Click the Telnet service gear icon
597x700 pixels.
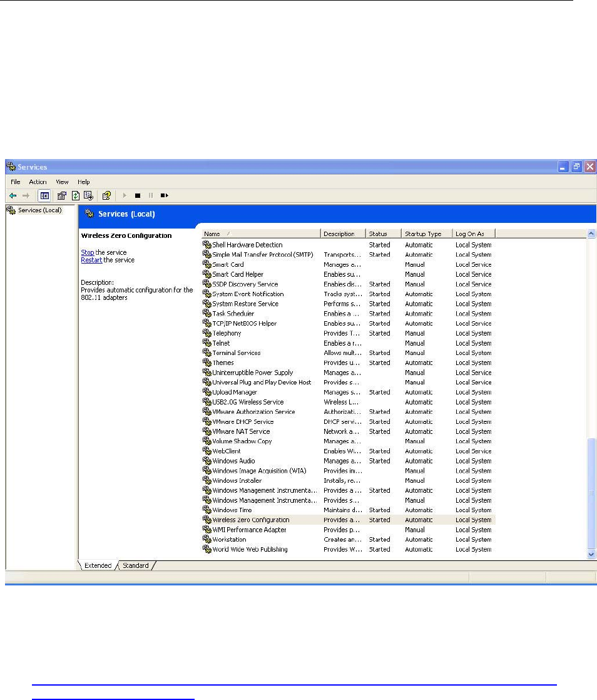(x=207, y=343)
